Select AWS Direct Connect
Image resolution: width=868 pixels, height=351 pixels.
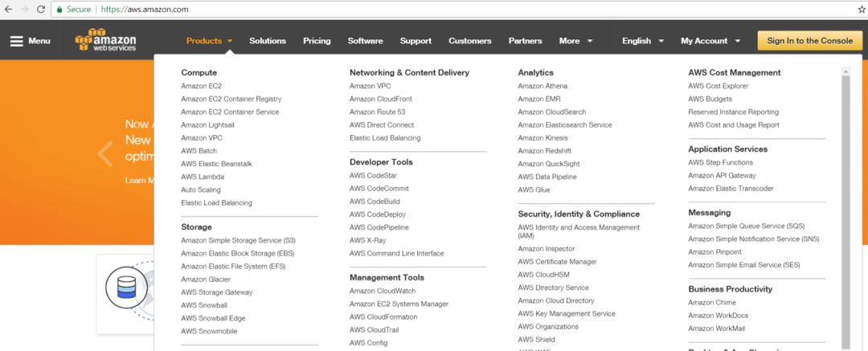tap(382, 125)
